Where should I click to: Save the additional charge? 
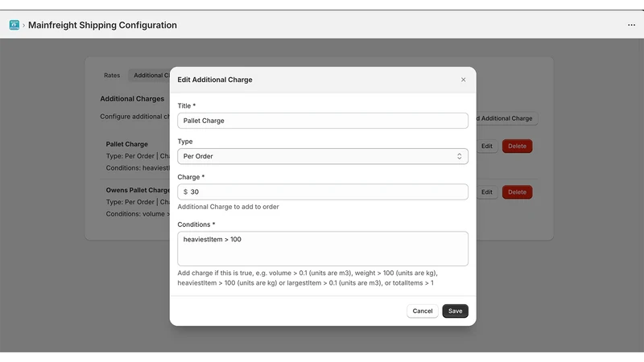[x=455, y=311]
